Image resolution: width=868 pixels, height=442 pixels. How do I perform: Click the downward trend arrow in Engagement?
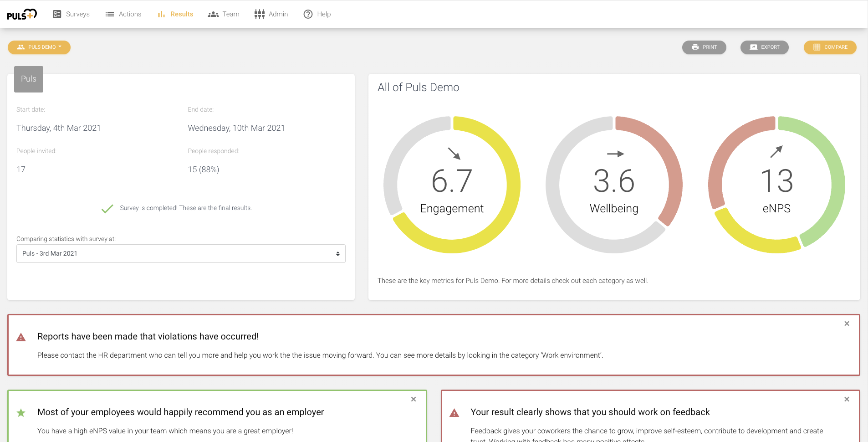[x=454, y=153]
